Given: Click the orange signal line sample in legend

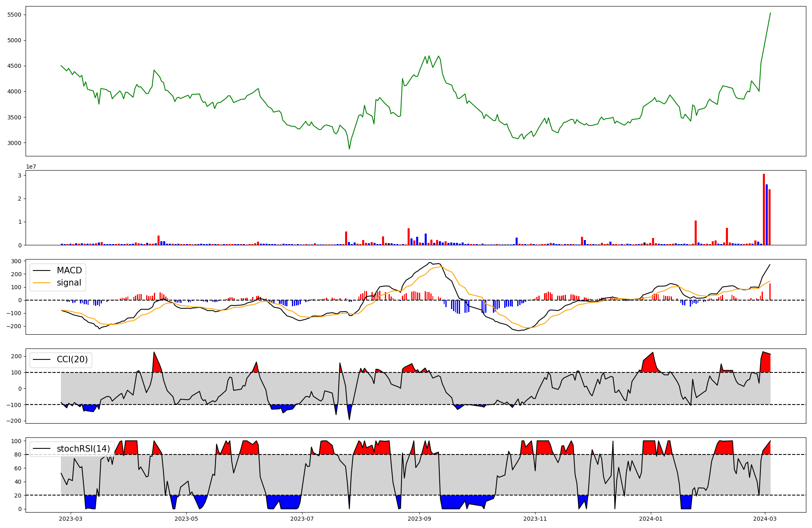Looking at the screenshot, I should coord(41,283).
